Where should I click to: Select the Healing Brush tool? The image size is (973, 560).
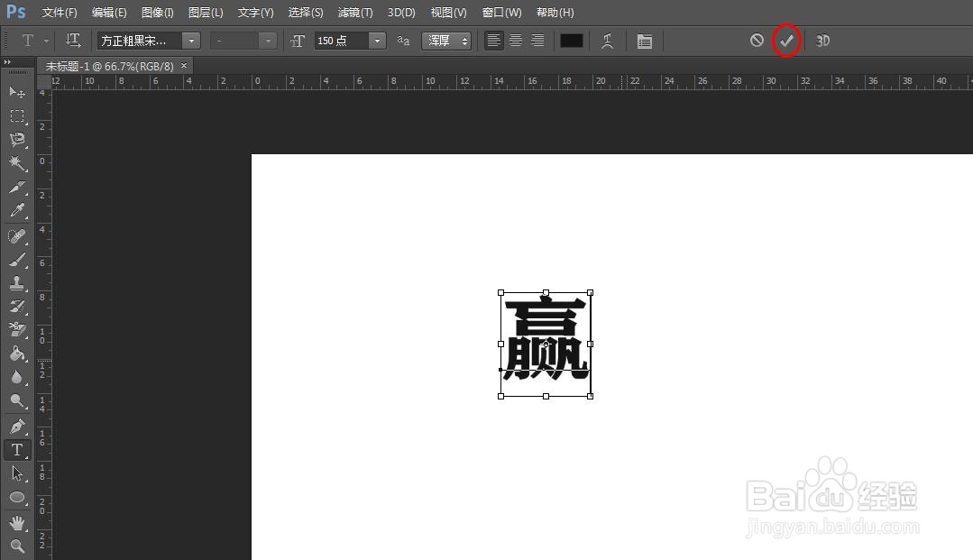17,236
